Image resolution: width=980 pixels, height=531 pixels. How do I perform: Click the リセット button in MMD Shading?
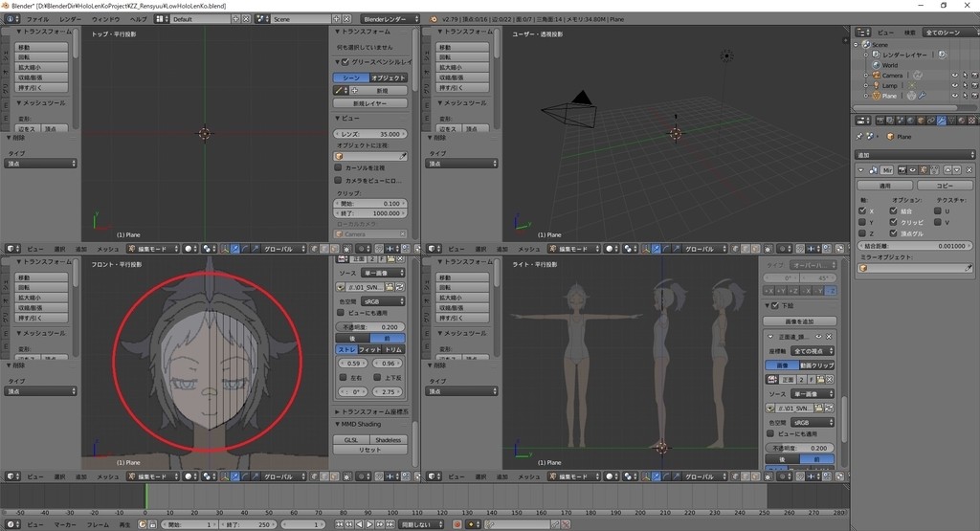click(370, 449)
